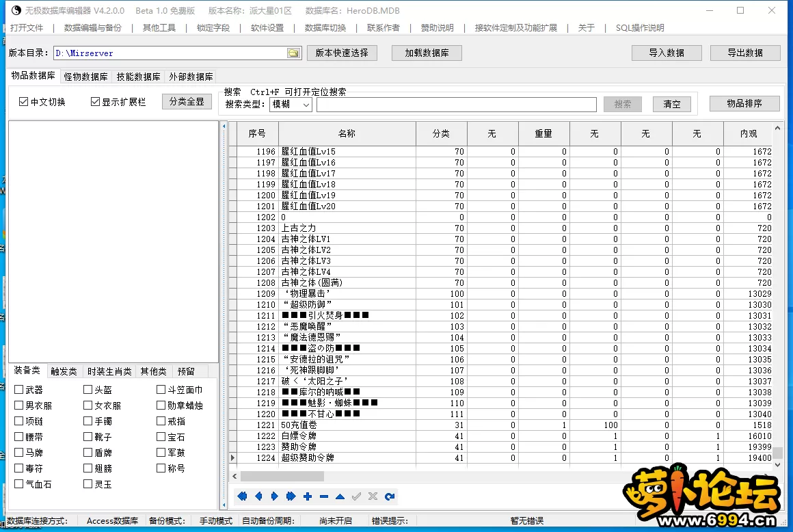The image size is (793, 532).
Task: Click the bottom splitter arrow near navigator
Action: [x=224, y=504]
